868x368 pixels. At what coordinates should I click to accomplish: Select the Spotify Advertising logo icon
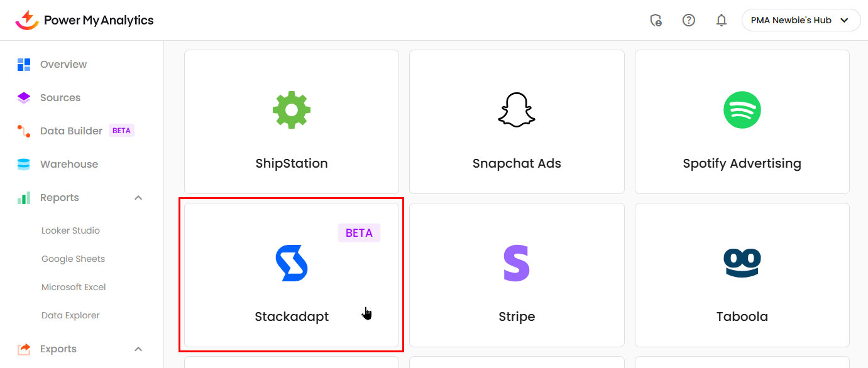click(742, 110)
